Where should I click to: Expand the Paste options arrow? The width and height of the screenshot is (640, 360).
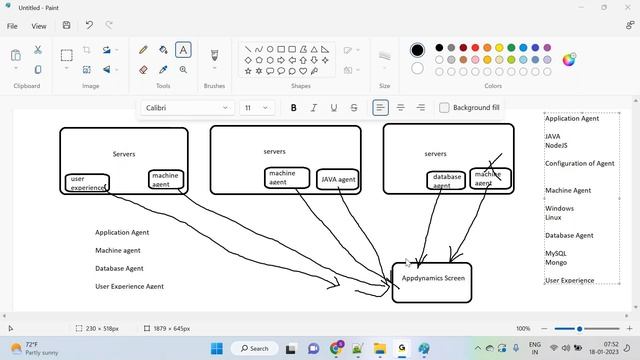tap(16, 68)
